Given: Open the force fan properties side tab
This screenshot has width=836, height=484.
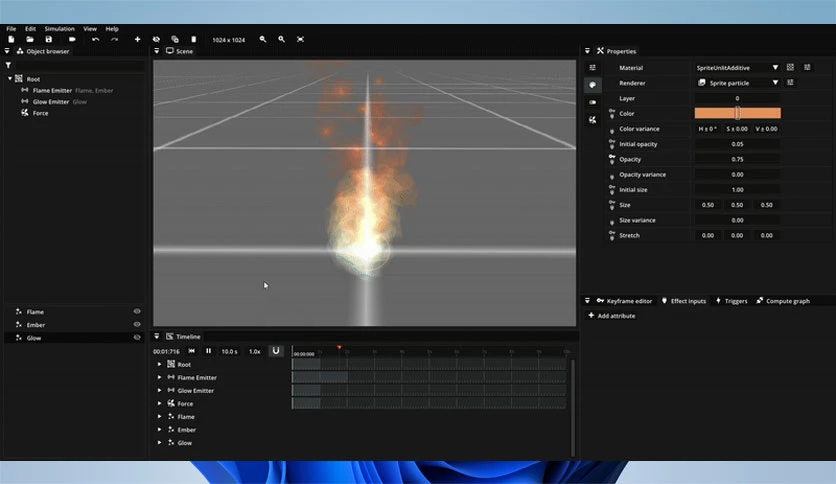Looking at the screenshot, I should coord(592,120).
